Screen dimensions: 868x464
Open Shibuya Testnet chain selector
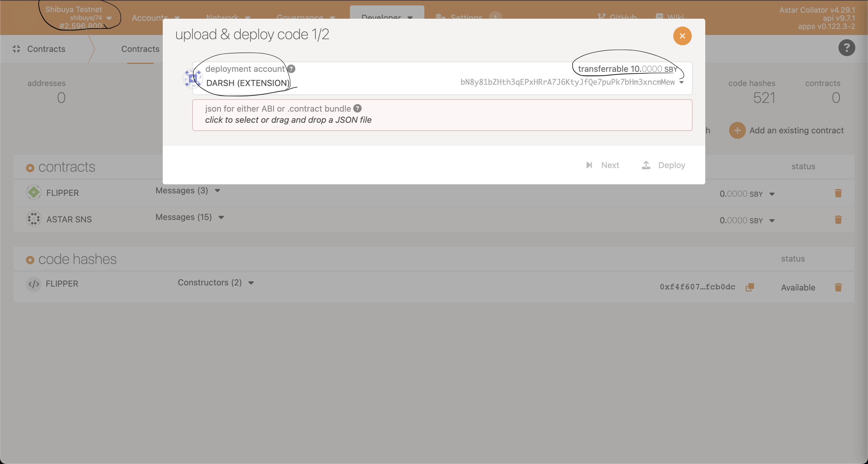[79, 17]
